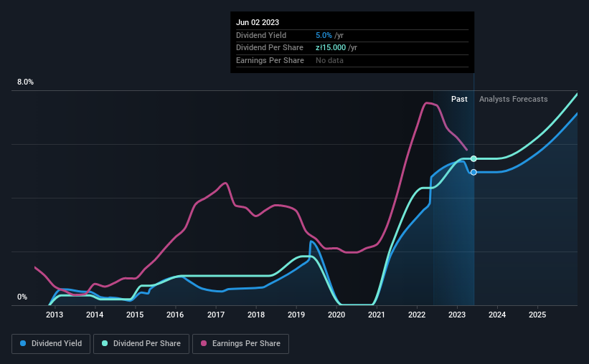Click the No data earnings value in tooltip
The image size is (589, 364).
point(329,60)
